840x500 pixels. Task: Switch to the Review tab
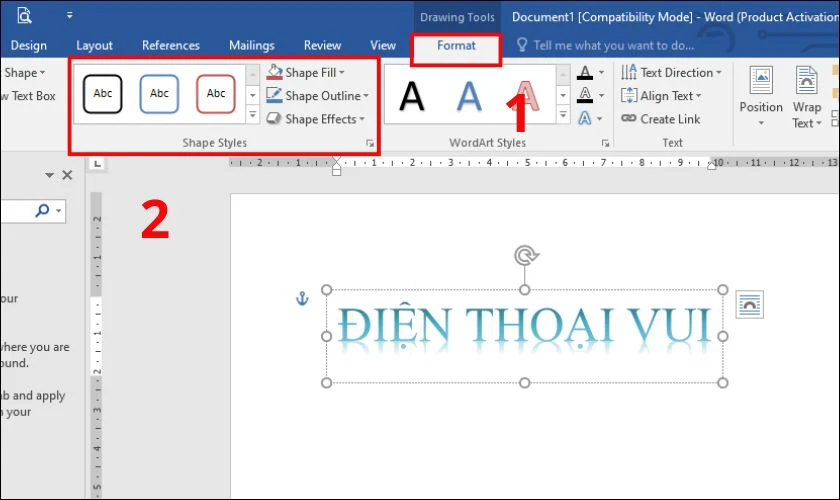tap(322, 46)
